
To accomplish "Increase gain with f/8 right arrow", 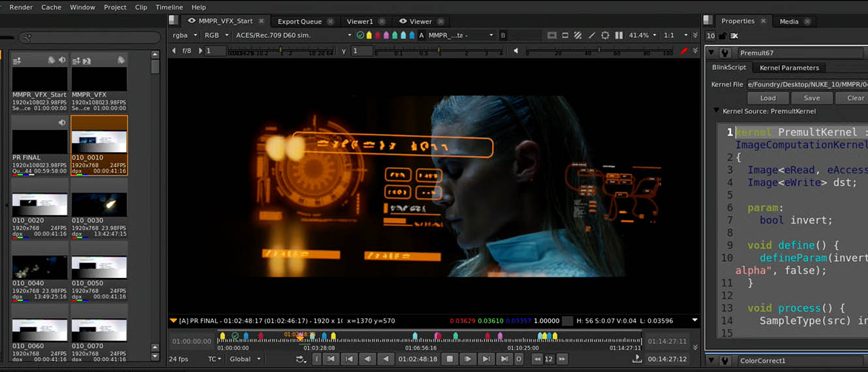I will coord(200,51).
